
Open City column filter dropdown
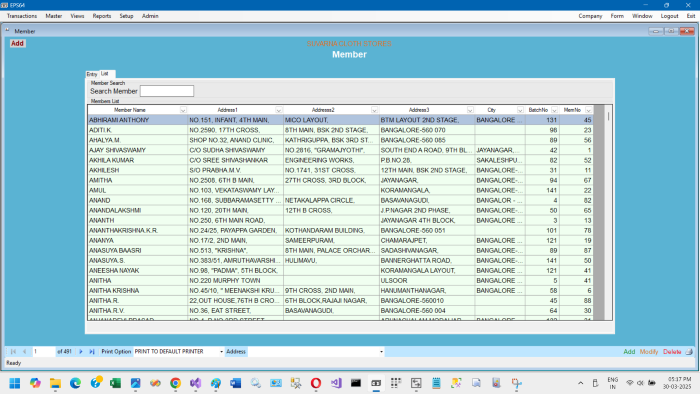click(520, 110)
